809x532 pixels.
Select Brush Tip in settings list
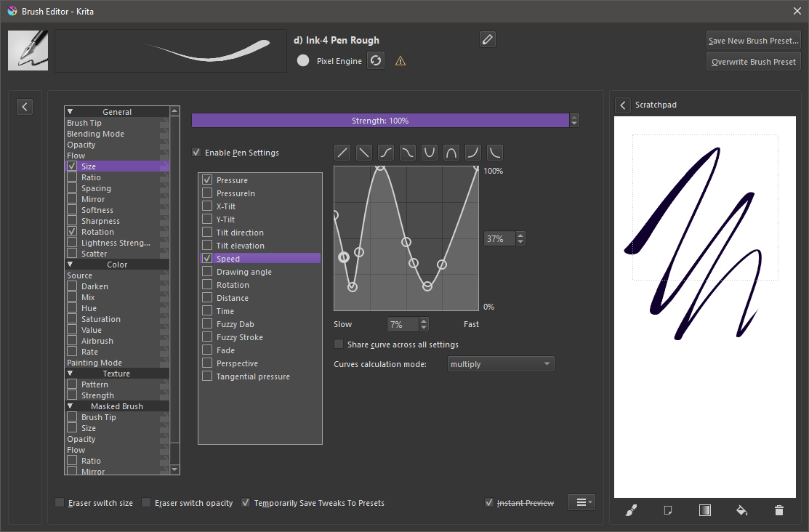tap(84, 123)
